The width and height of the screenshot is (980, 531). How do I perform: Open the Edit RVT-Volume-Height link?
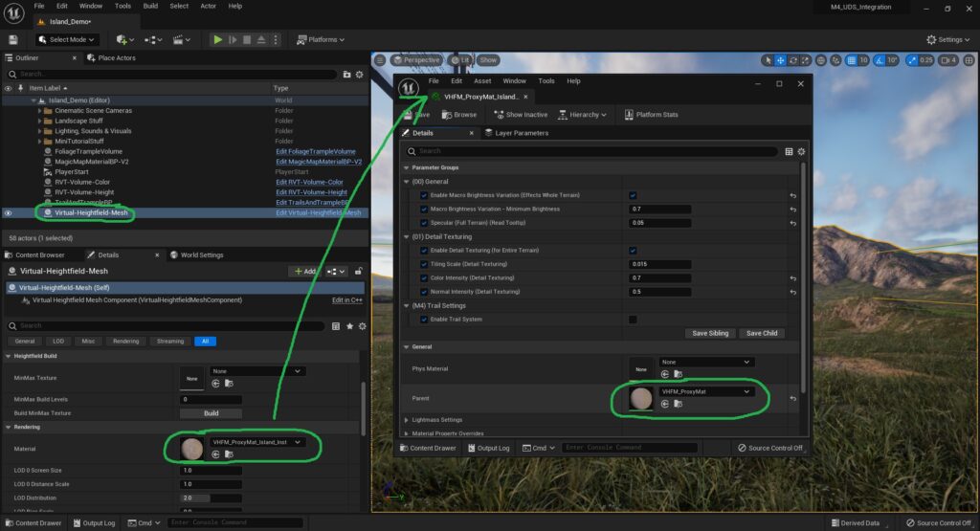[x=311, y=192]
